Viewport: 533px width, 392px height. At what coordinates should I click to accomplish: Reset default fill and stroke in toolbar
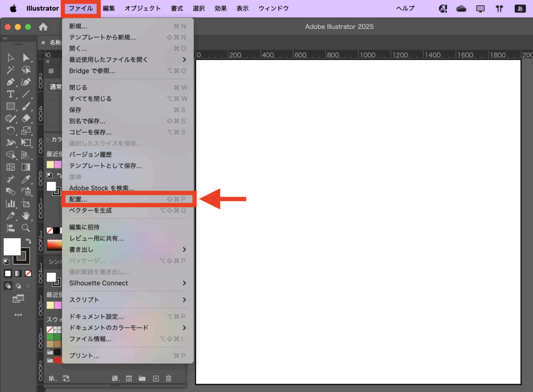(6, 261)
